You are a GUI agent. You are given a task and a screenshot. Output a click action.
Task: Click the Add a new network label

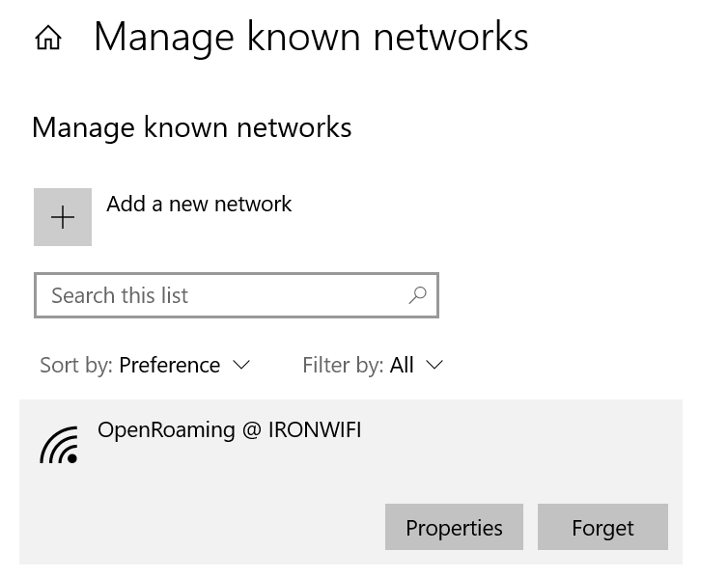(199, 205)
